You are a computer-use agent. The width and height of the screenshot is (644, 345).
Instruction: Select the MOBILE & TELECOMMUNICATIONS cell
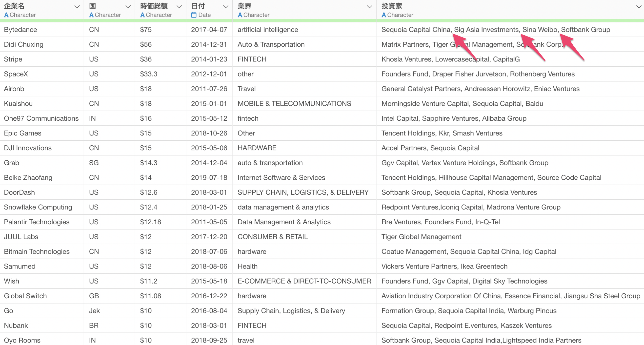point(304,104)
